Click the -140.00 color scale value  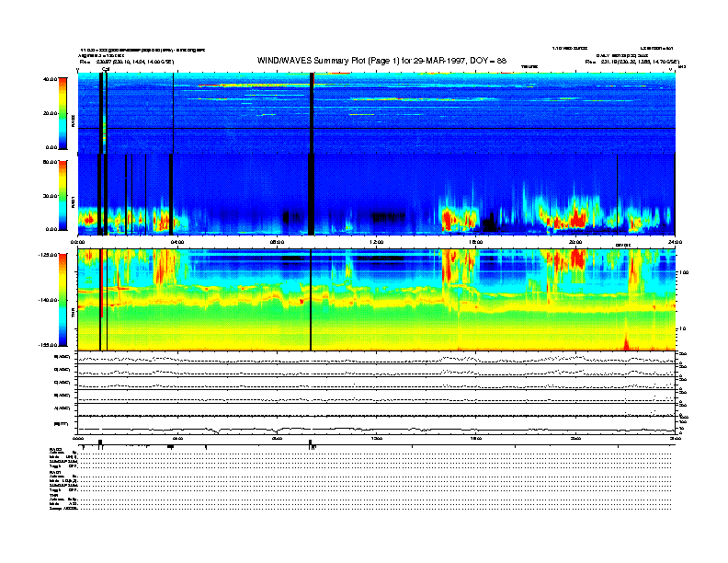48,300
